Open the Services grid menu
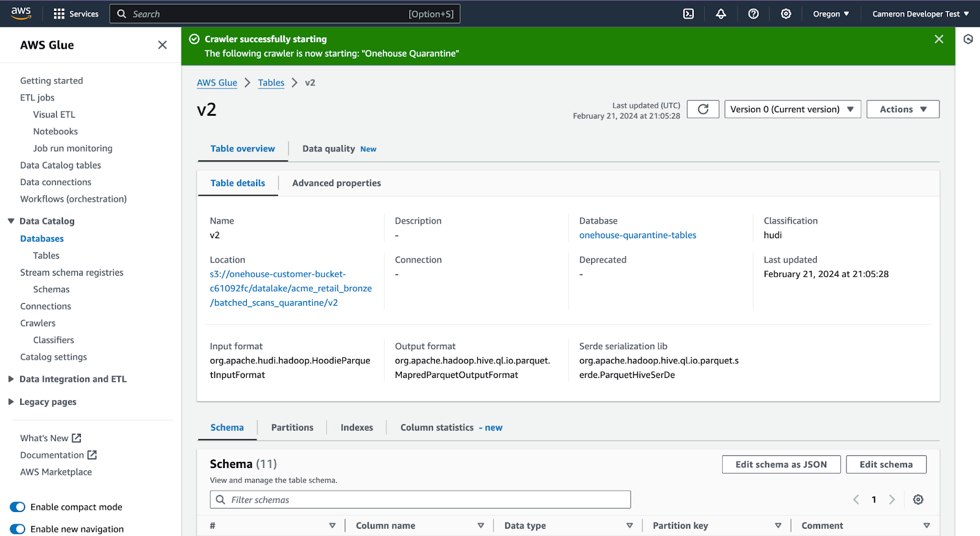This screenshot has height=536, width=980. [x=76, y=13]
